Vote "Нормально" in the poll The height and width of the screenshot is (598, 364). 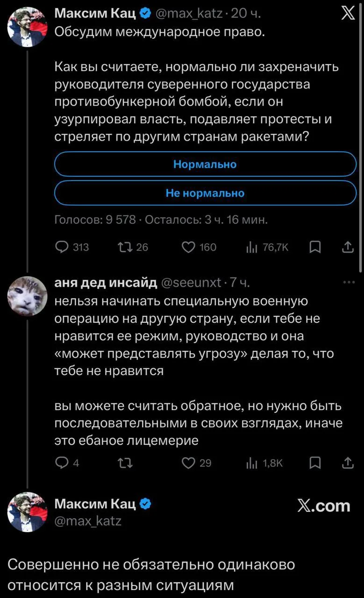205,164
